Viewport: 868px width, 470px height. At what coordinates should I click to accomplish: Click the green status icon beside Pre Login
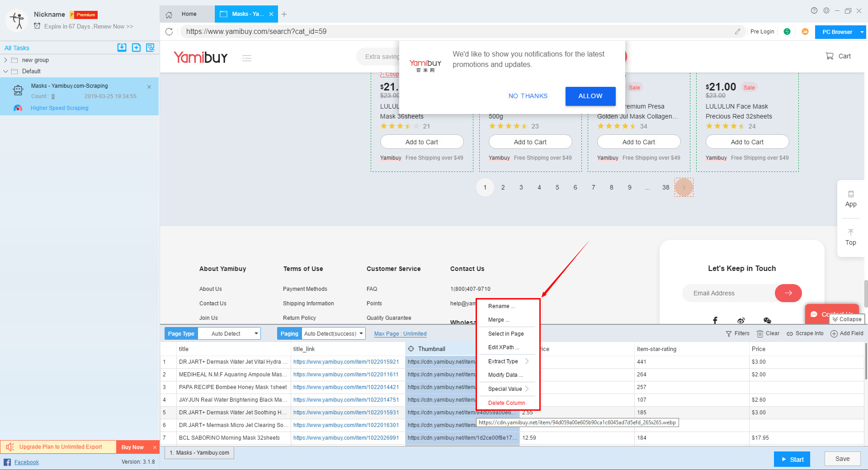tap(787, 32)
